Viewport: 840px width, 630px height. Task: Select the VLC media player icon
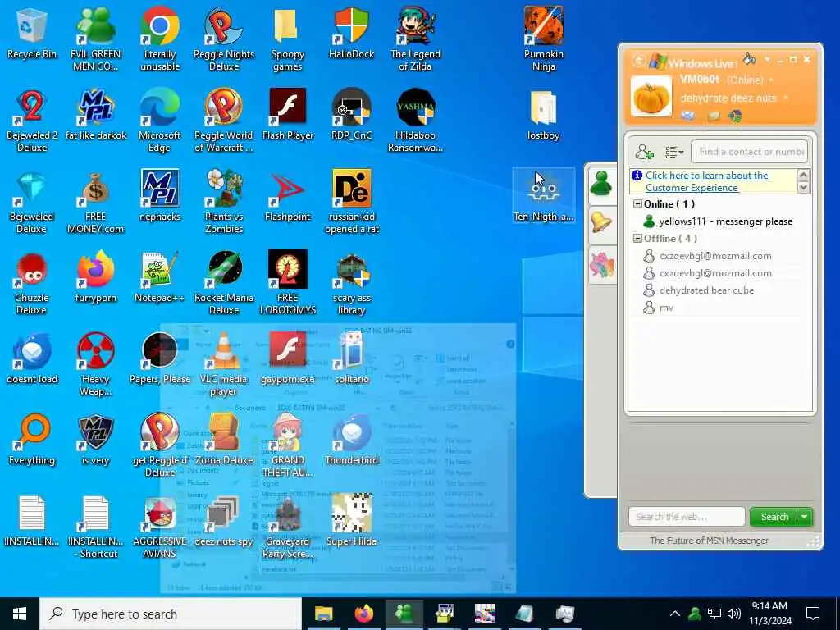click(x=223, y=364)
